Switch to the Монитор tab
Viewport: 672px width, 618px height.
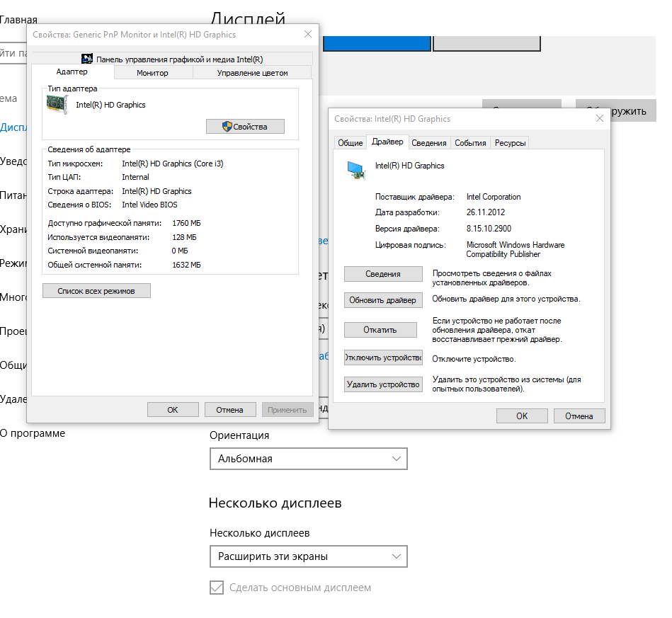(152, 73)
